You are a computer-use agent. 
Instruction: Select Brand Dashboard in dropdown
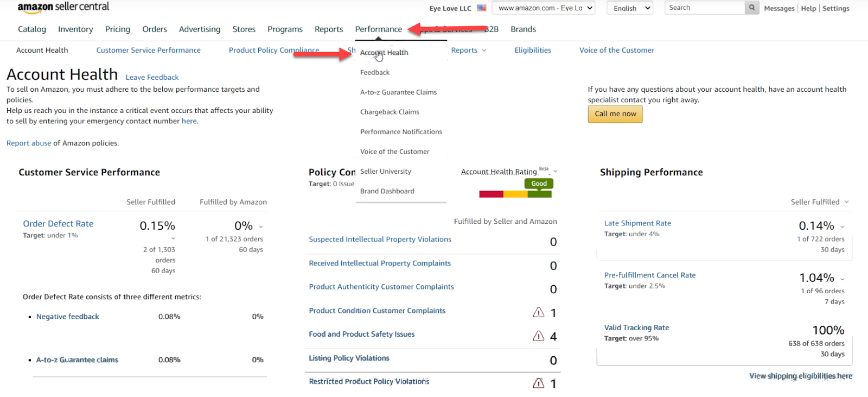pyautogui.click(x=387, y=191)
